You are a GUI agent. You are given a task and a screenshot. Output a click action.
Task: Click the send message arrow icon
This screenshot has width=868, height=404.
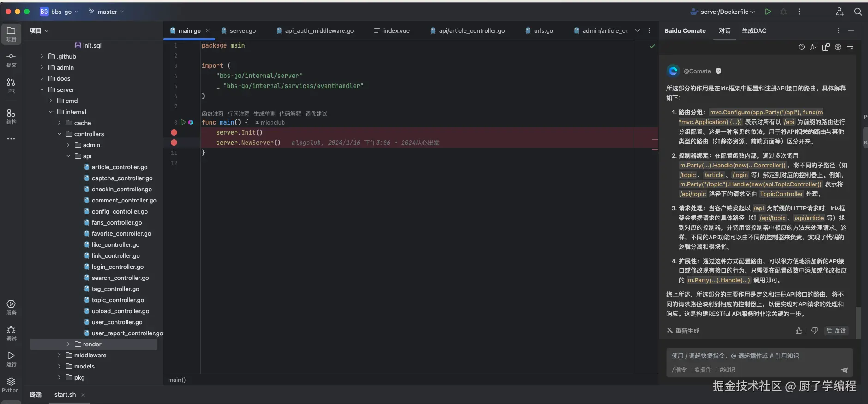point(844,370)
